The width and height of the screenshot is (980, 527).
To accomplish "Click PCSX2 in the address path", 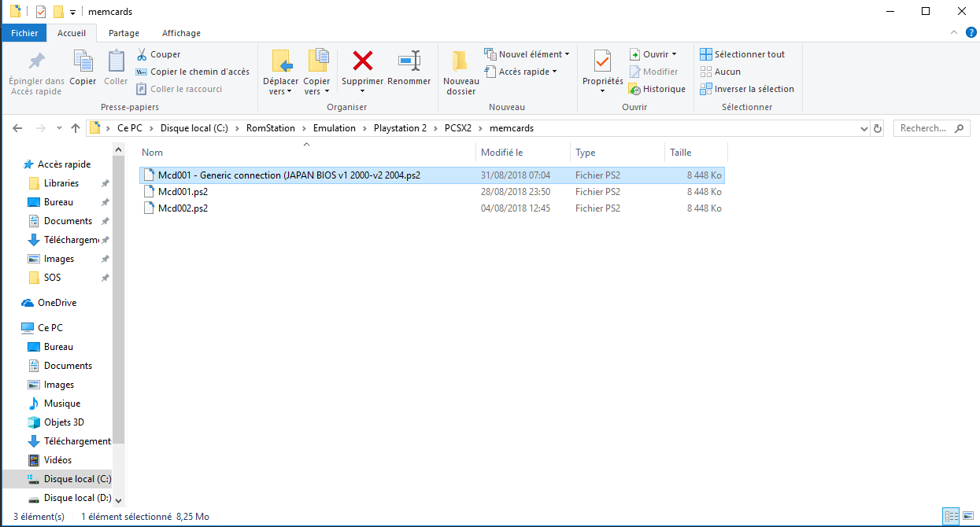I will click(457, 128).
